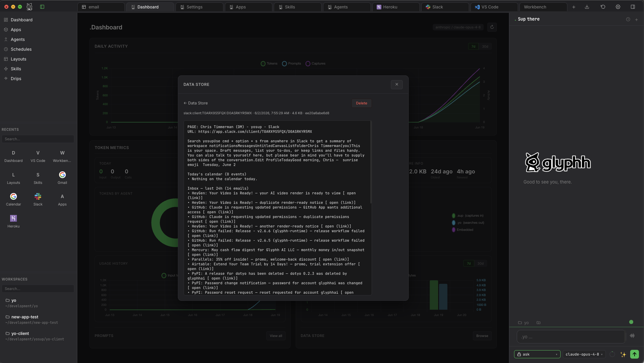
Task: Click View all in the Prompts section
Action: [x=276, y=336]
